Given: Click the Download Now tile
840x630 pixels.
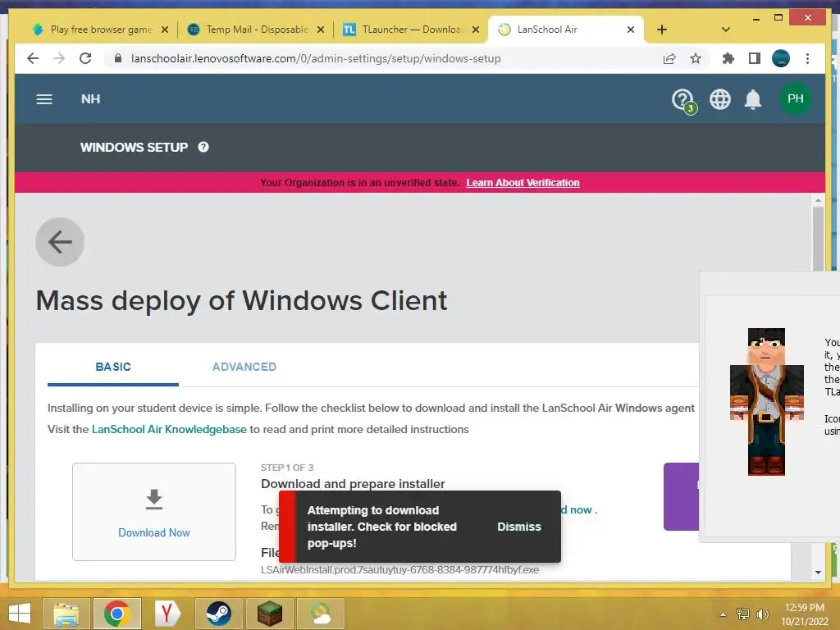Looking at the screenshot, I should coord(154,512).
